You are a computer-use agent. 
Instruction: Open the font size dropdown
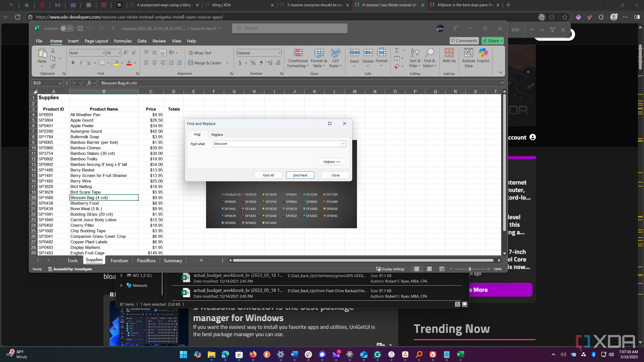[x=119, y=53]
